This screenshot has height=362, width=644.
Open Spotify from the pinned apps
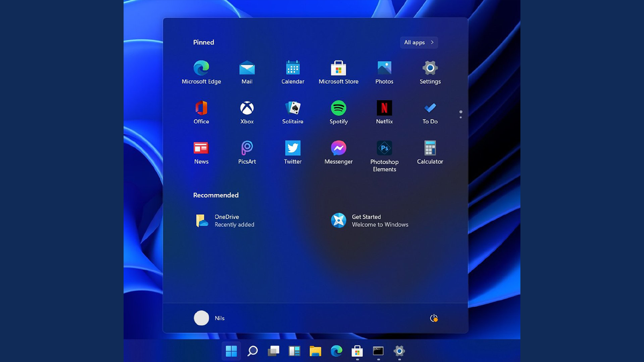(338, 108)
